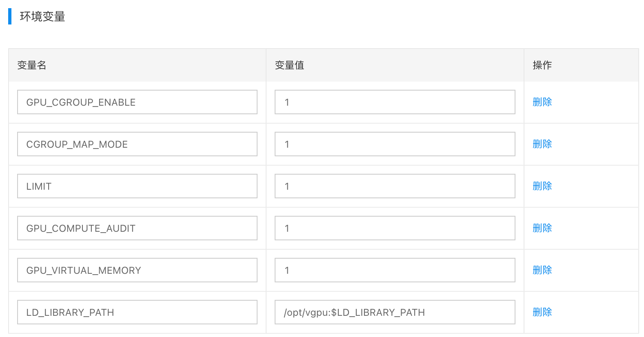Delete the GPU_CGROUP_ENABLE variable row
The image size is (644, 337).
[542, 102]
